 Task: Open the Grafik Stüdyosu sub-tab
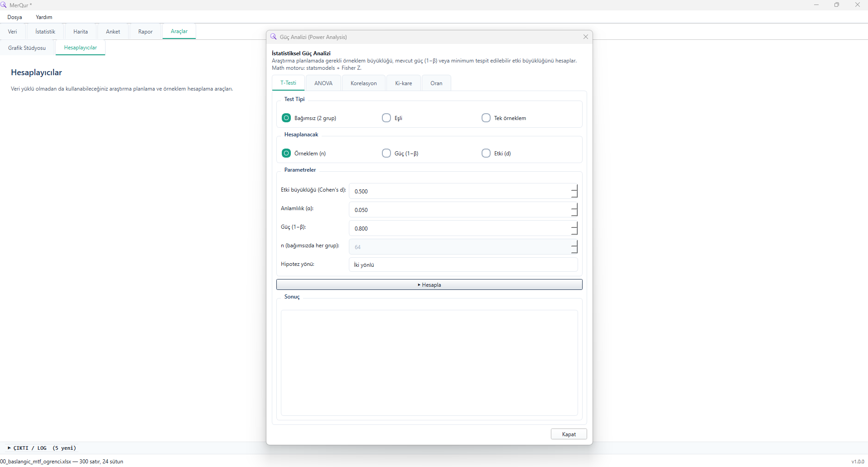point(27,48)
